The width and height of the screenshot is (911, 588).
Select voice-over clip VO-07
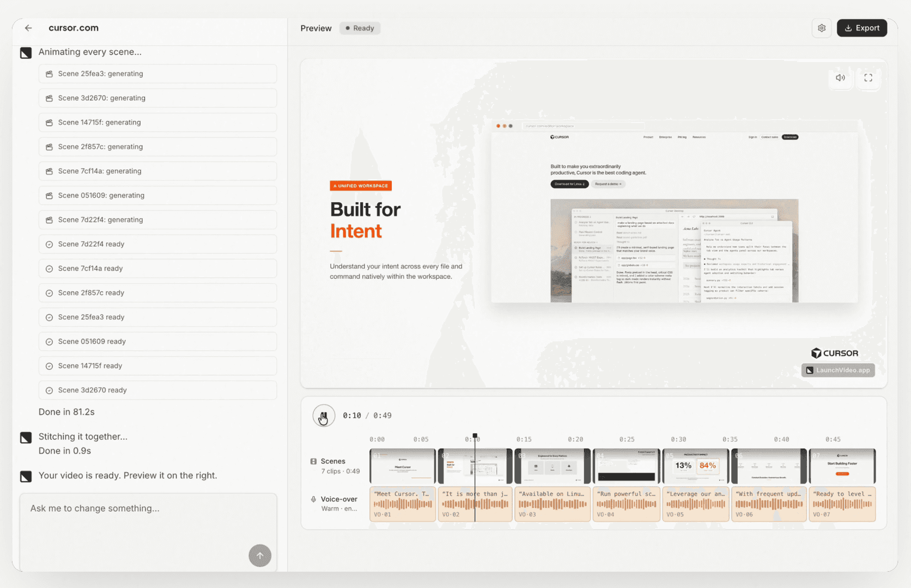click(842, 504)
